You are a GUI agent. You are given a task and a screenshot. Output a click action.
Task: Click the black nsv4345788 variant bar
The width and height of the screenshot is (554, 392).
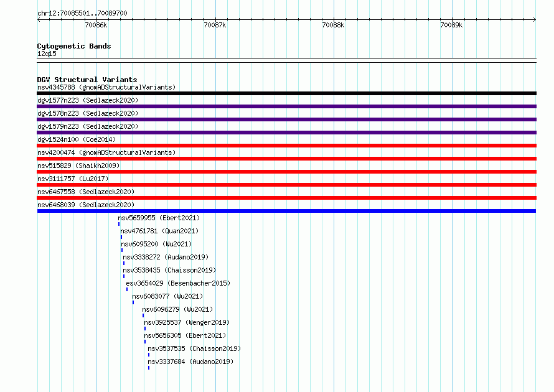pyautogui.click(x=286, y=93)
